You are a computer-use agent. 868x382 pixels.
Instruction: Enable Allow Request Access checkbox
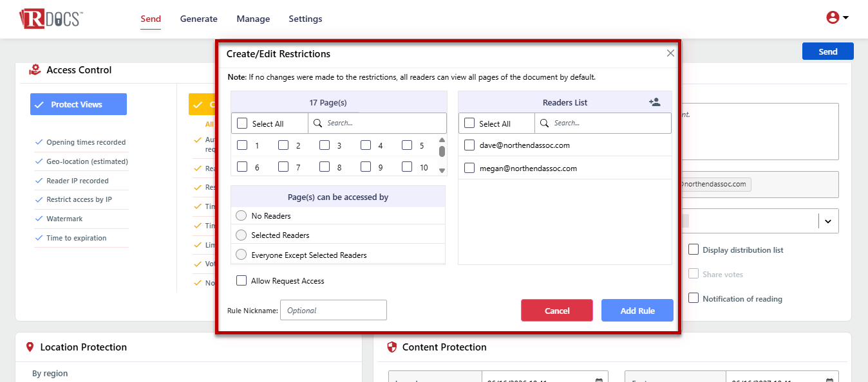click(x=241, y=280)
